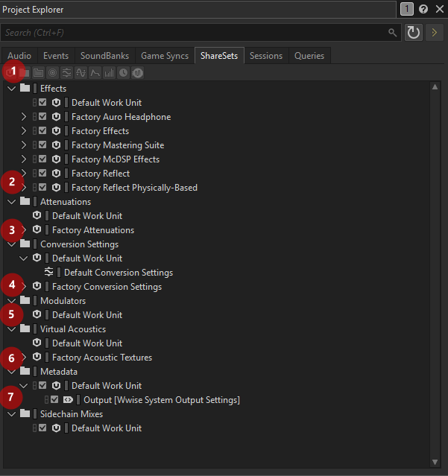Collapse the Attenuations folder
The width and height of the screenshot is (448, 476).
click(11, 202)
